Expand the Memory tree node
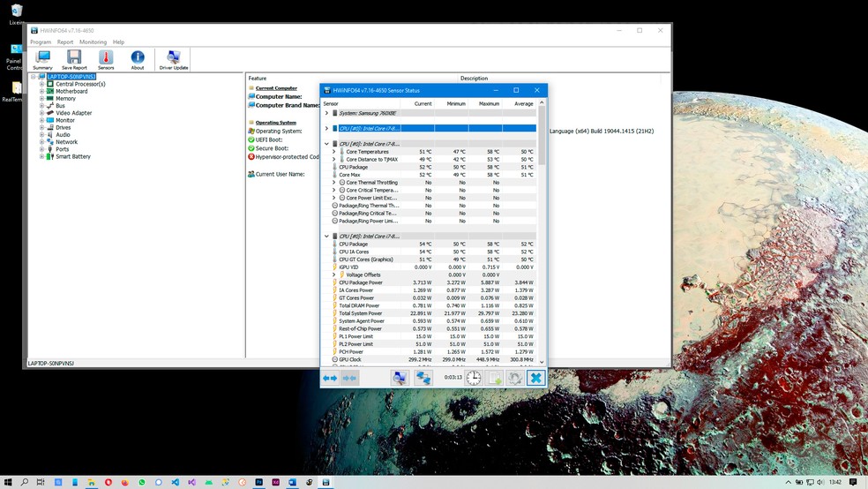Image resolution: width=868 pixels, height=489 pixels. (41, 99)
